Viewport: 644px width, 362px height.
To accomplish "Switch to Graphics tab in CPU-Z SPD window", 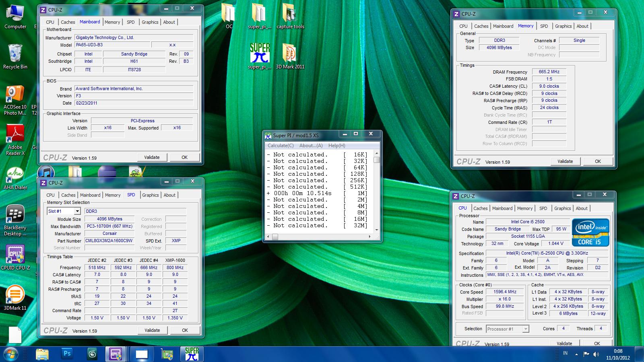I will pyautogui.click(x=151, y=195).
